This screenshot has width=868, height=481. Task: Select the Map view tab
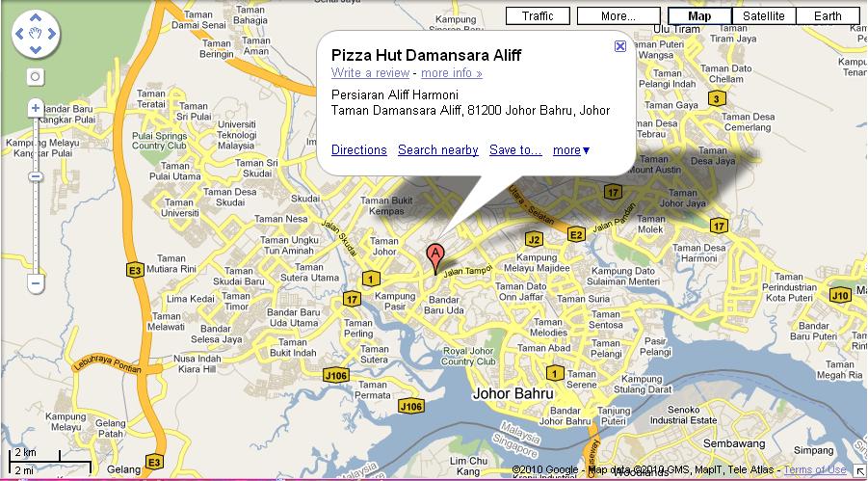point(699,16)
